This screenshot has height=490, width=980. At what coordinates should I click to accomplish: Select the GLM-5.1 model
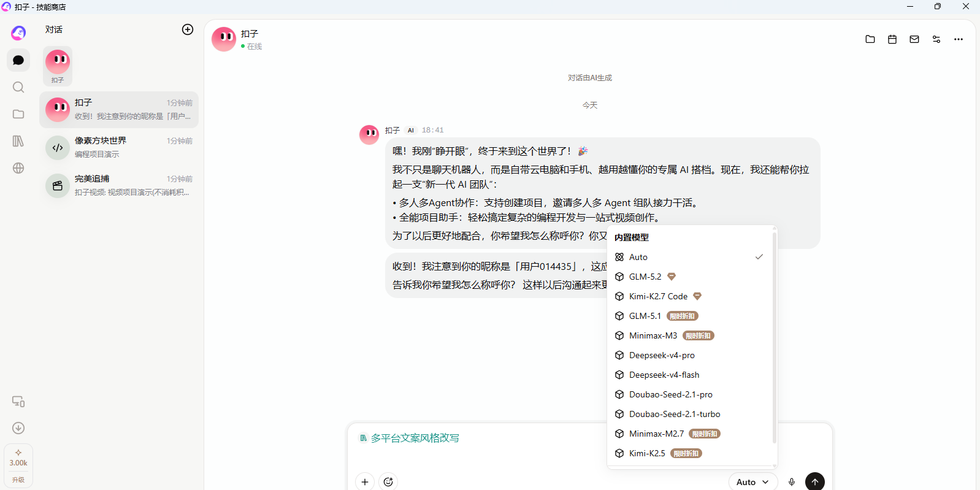click(x=690, y=316)
